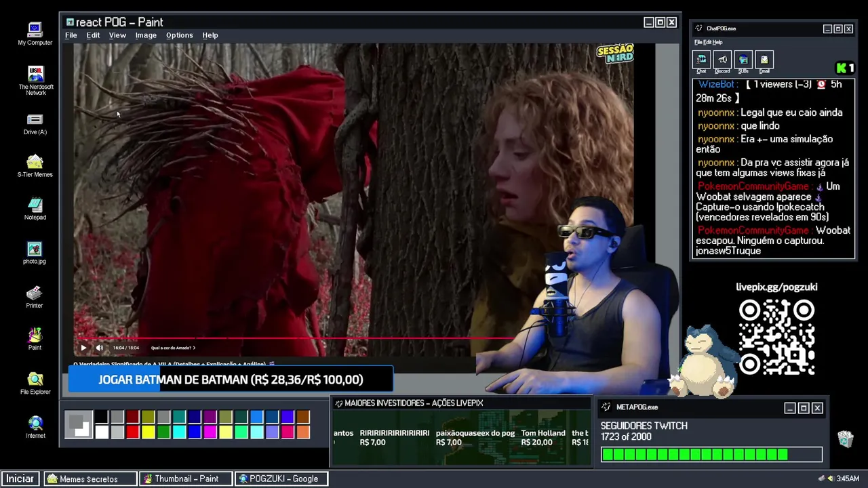Click the livepix.gg/pogzuki link text

tap(776, 287)
